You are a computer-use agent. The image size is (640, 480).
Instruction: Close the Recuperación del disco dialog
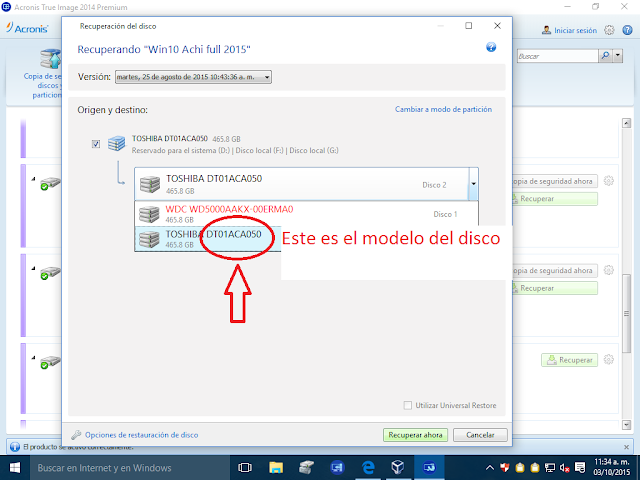pyautogui.click(x=497, y=26)
